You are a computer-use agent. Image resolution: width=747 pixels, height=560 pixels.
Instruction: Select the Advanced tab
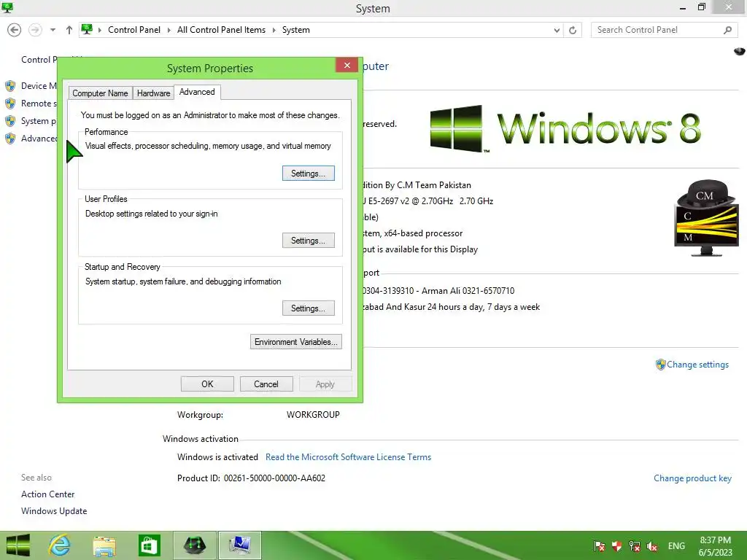click(x=197, y=92)
